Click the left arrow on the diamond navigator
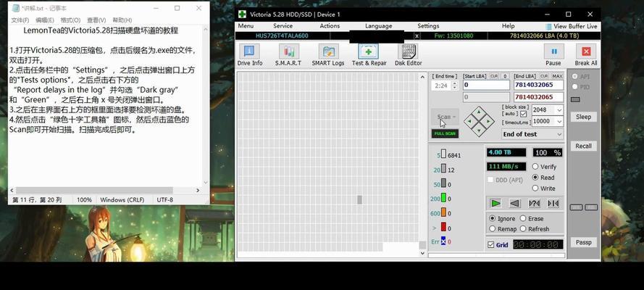644x290 pixels. (x=470, y=122)
